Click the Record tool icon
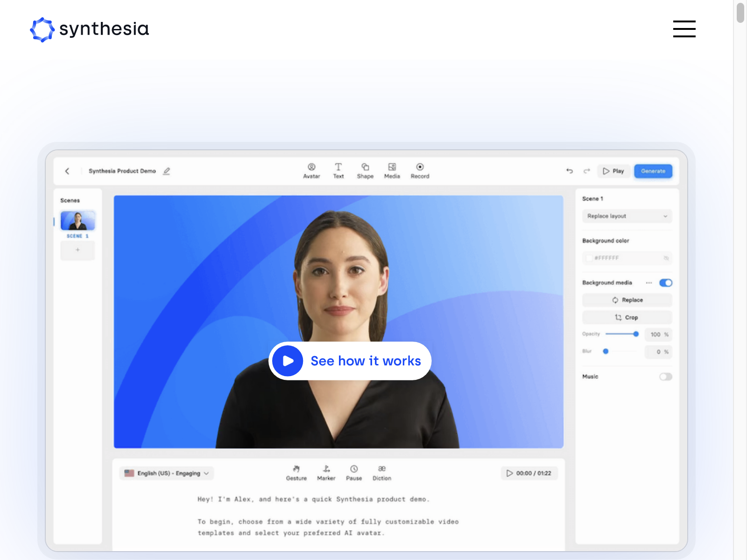 [x=420, y=167]
